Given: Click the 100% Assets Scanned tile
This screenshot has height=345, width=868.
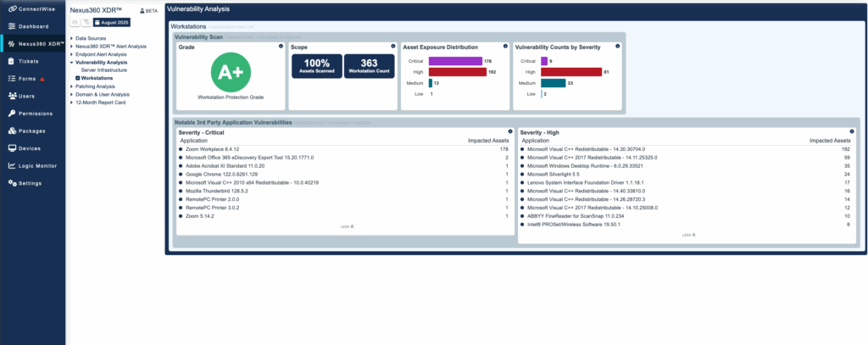Looking at the screenshot, I should 317,66.
